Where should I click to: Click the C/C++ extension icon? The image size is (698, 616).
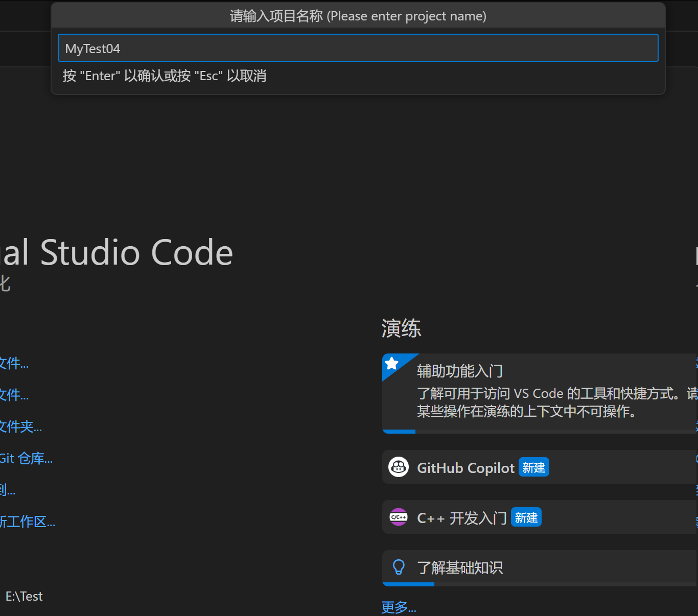[x=399, y=517]
